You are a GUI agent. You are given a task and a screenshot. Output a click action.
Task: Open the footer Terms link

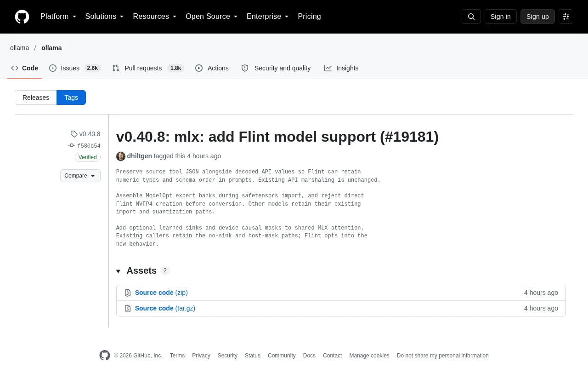177,356
